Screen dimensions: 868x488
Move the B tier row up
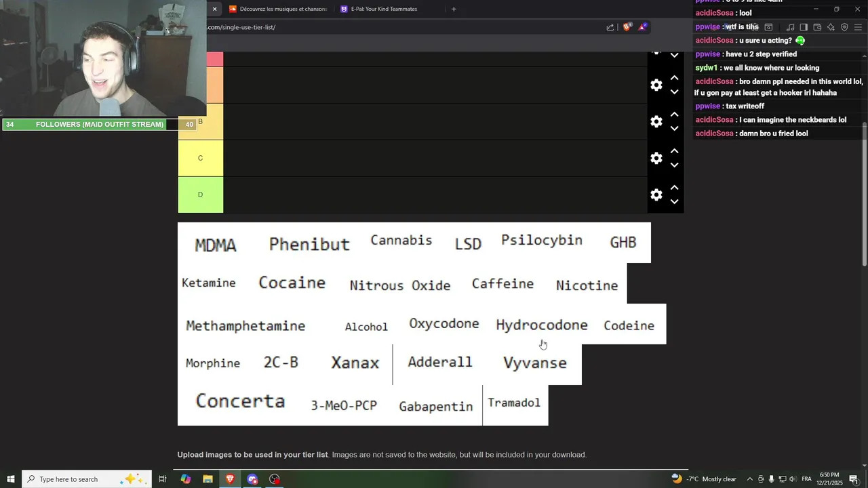(674, 115)
